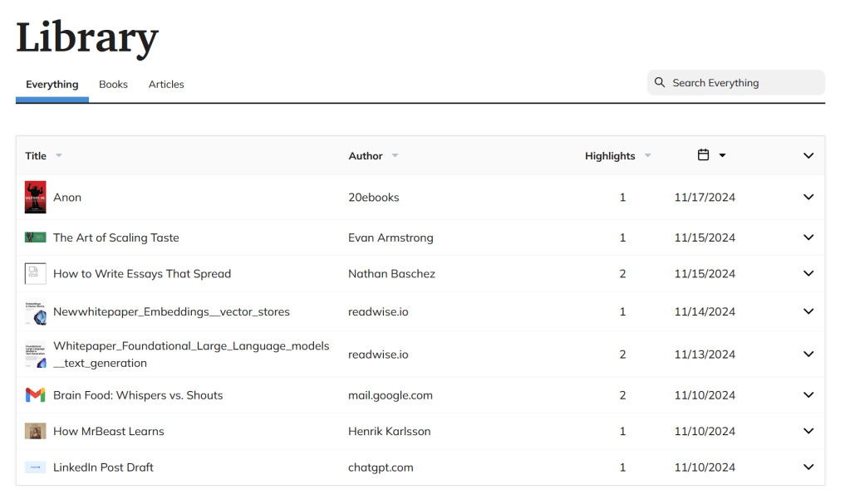Click the How MrBeast Learns thumbnail

point(35,431)
